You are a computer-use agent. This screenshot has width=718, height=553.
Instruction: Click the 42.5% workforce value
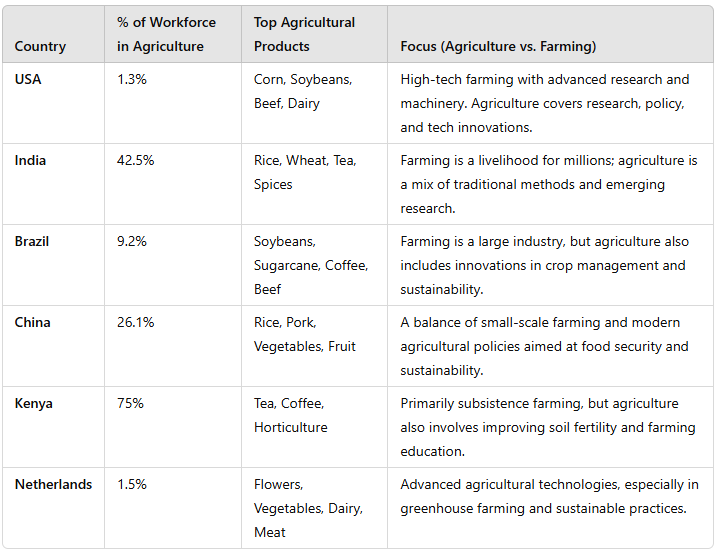(136, 160)
